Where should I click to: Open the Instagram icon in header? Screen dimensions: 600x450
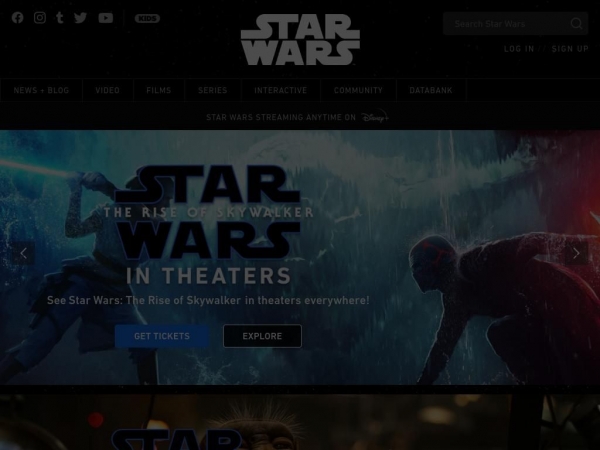click(40, 18)
